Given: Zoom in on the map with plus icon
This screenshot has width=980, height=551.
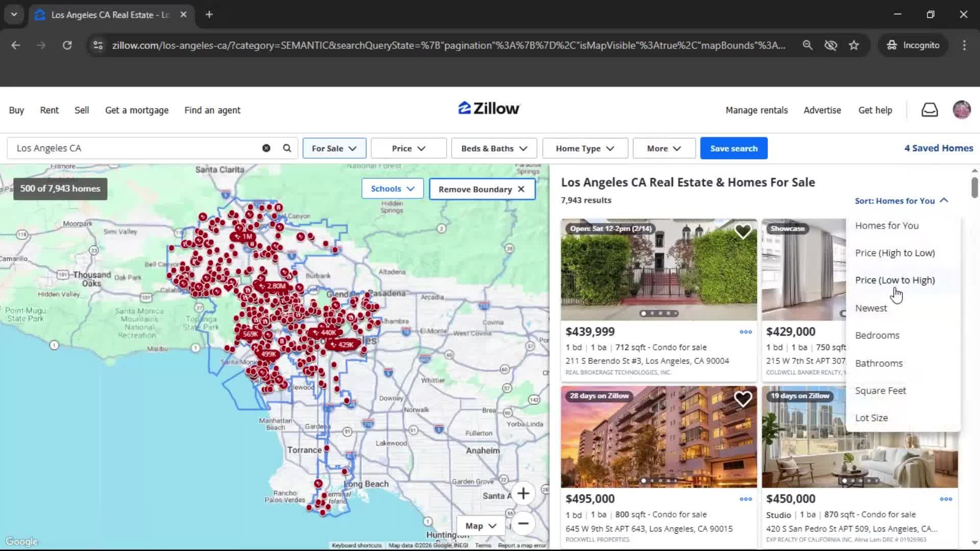Looking at the screenshot, I should click(x=524, y=493).
